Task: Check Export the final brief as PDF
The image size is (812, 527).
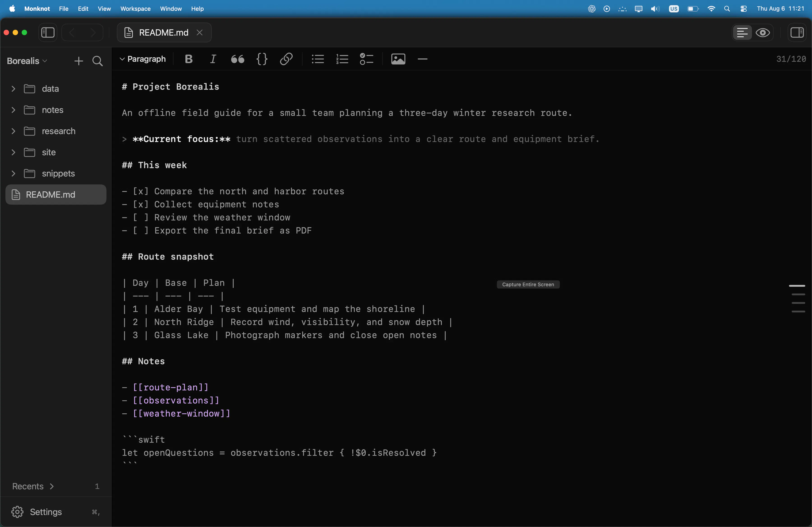Action: click(141, 231)
